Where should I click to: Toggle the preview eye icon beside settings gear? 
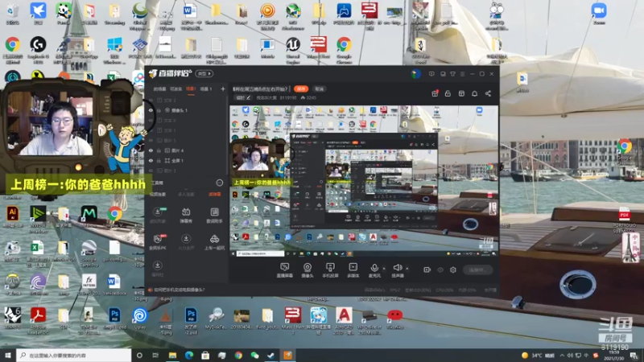point(440,269)
